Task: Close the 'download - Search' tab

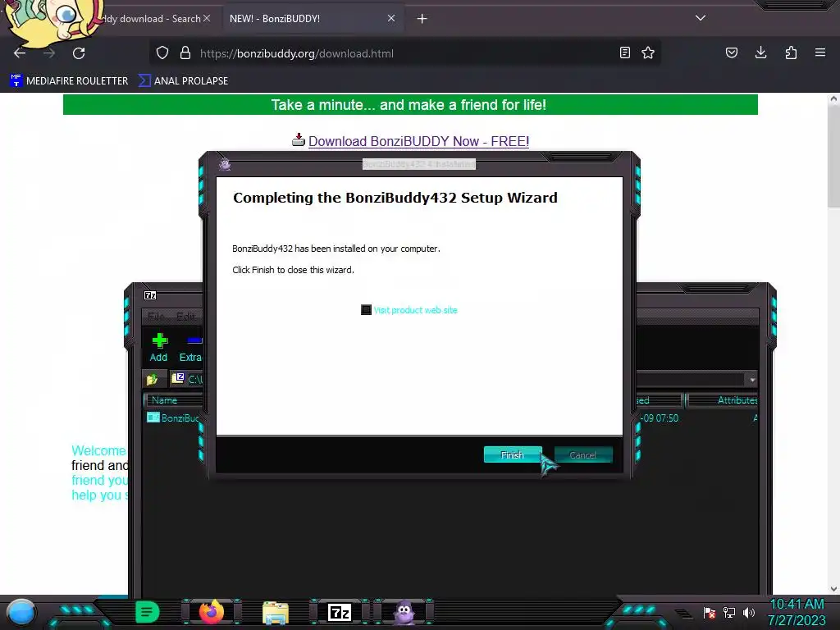Action: point(207,18)
